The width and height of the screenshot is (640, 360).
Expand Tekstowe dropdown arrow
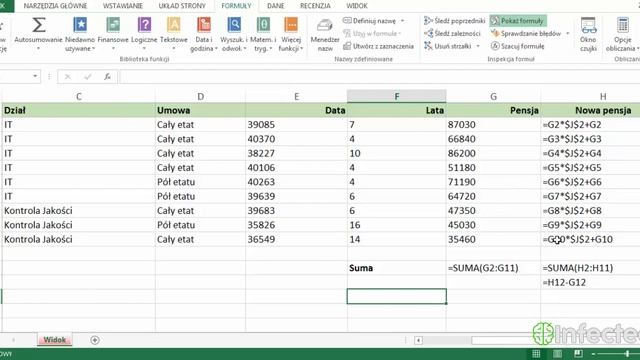coord(173,49)
